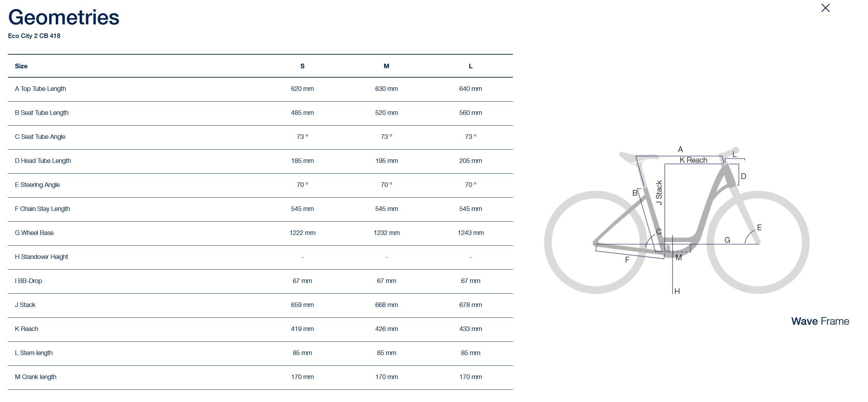Click the H Standover Height row label

(x=41, y=257)
